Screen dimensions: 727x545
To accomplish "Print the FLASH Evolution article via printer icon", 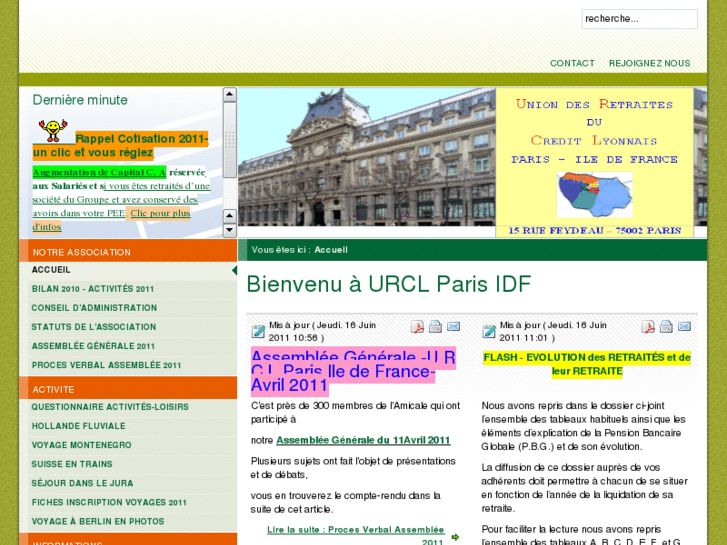I will [666, 327].
